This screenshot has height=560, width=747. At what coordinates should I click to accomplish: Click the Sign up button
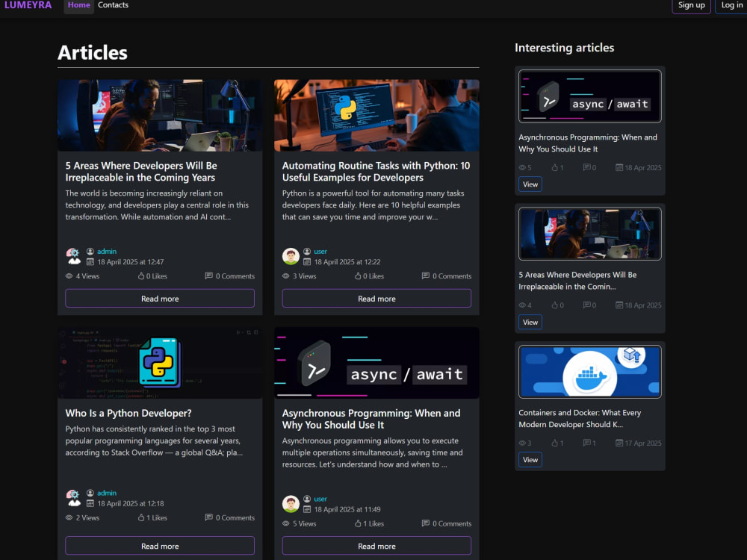[691, 5]
